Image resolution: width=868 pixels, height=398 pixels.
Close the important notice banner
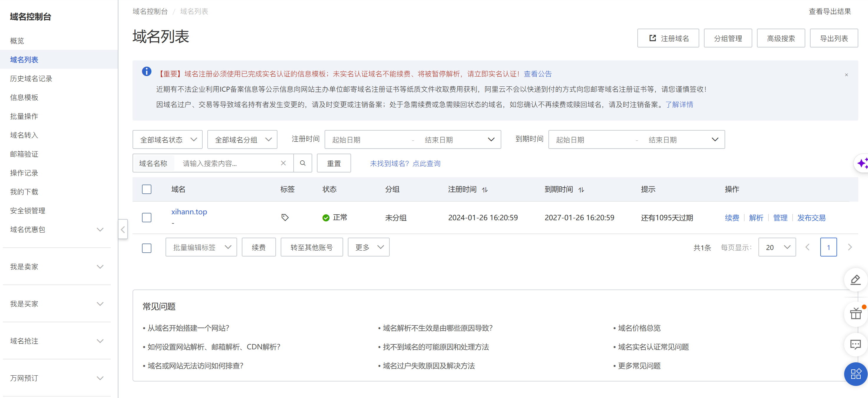point(846,75)
